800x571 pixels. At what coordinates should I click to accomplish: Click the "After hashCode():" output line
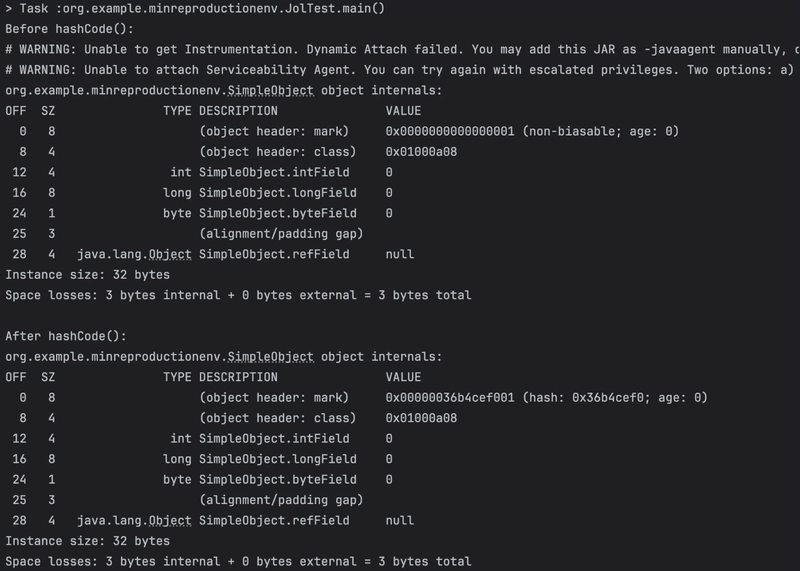tap(66, 336)
